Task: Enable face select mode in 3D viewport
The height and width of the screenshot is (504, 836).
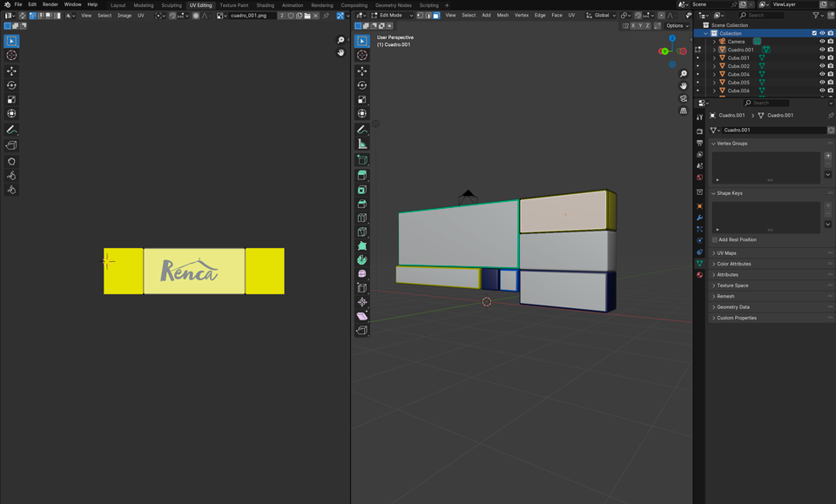Action: pos(436,16)
